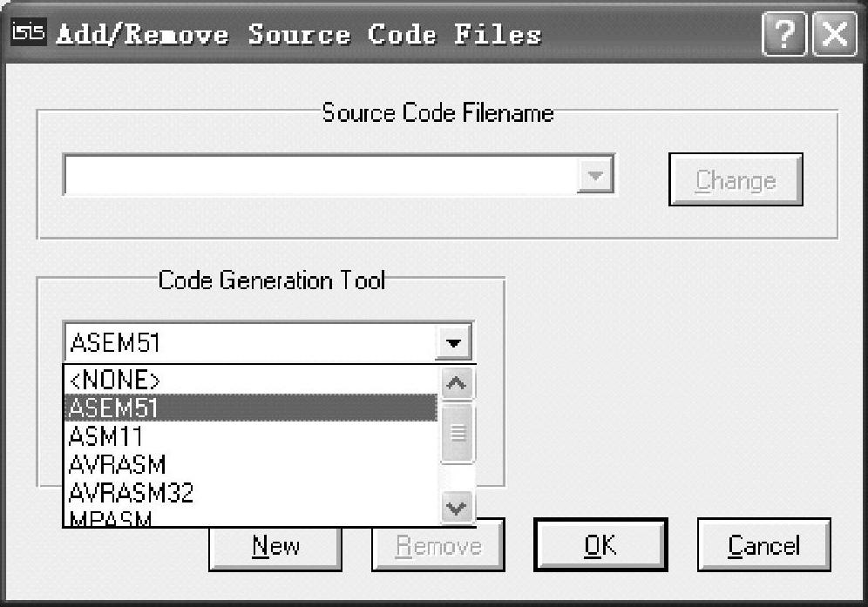Viewport: 868px width, 607px height.
Task: Click the list scrollbar down arrow
Action: point(457,508)
